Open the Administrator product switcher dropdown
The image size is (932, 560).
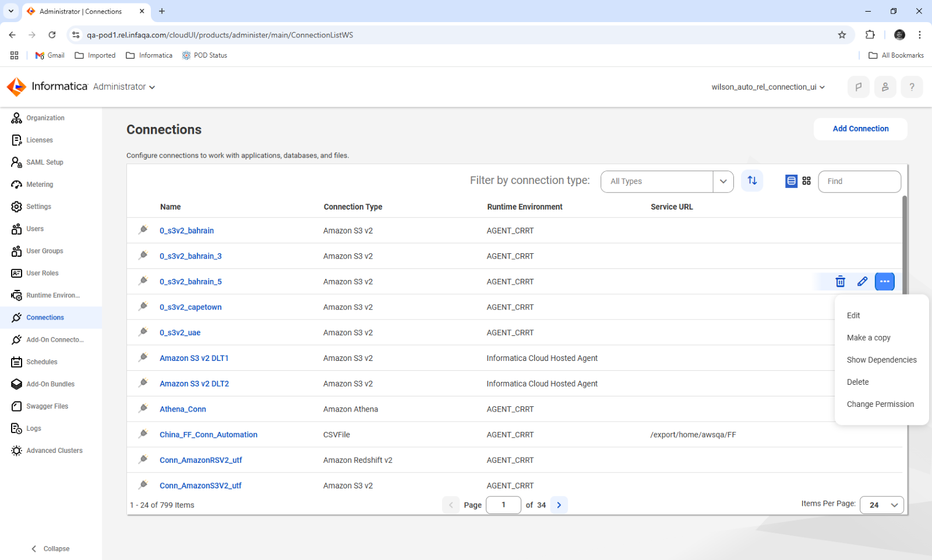pos(124,87)
